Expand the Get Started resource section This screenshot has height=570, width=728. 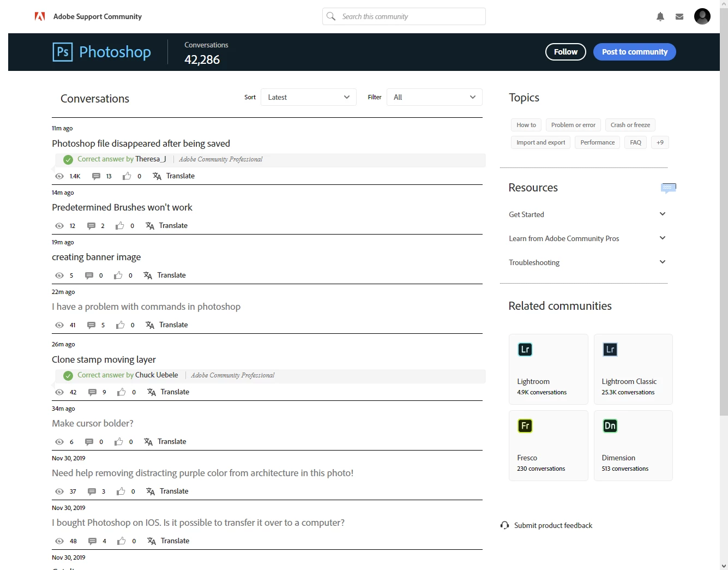588,214
